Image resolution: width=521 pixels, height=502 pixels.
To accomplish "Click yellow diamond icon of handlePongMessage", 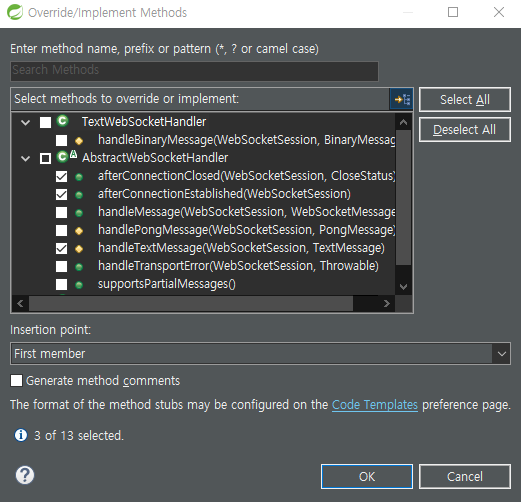I will [79, 231].
